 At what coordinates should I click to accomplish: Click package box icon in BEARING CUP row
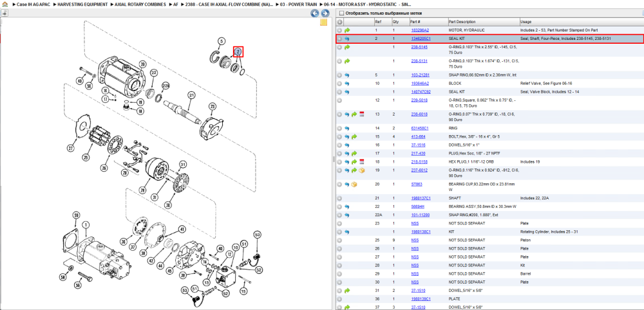point(354,184)
